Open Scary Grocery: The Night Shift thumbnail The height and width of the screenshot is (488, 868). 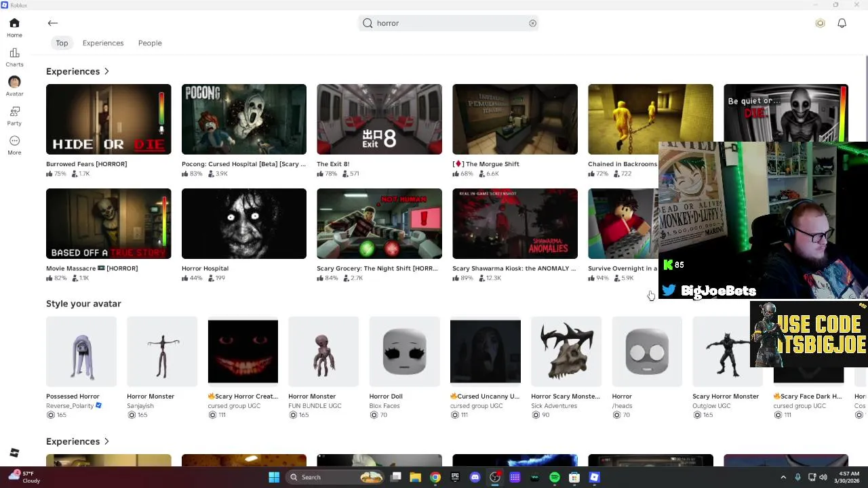coord(379,224)
